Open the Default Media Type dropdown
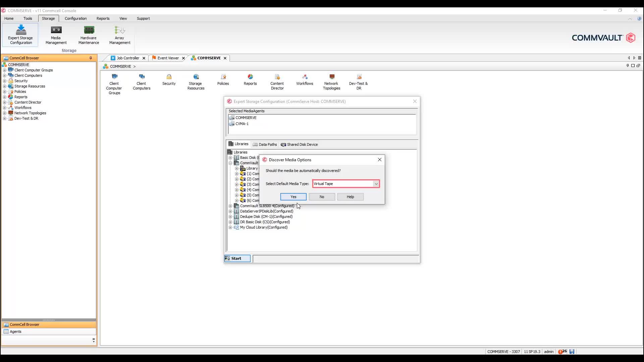This screenshot has width=644, height=362. [x=376, y=184]
